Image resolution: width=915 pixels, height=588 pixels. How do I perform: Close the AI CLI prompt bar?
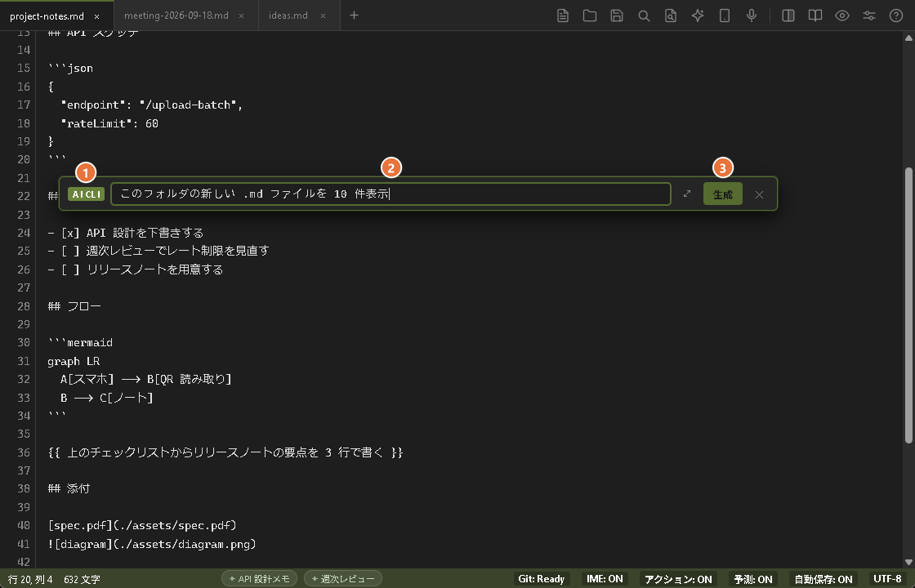coord(759,194)
